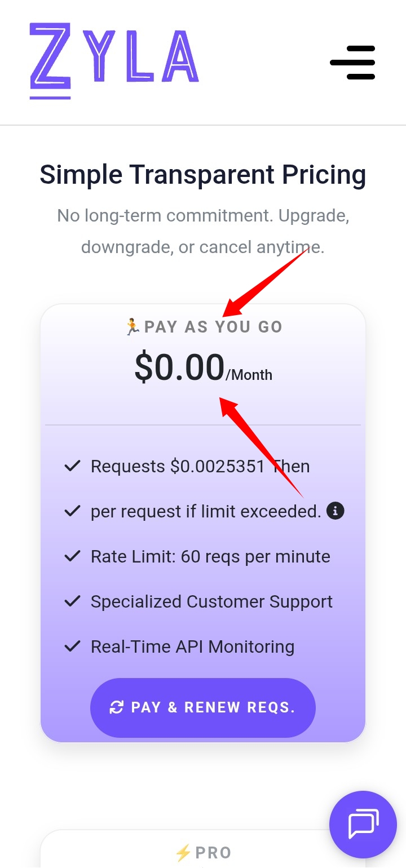Select the Pay As You Go plan title
Viewport: 406px width, 868px height.
coord(213,327)
